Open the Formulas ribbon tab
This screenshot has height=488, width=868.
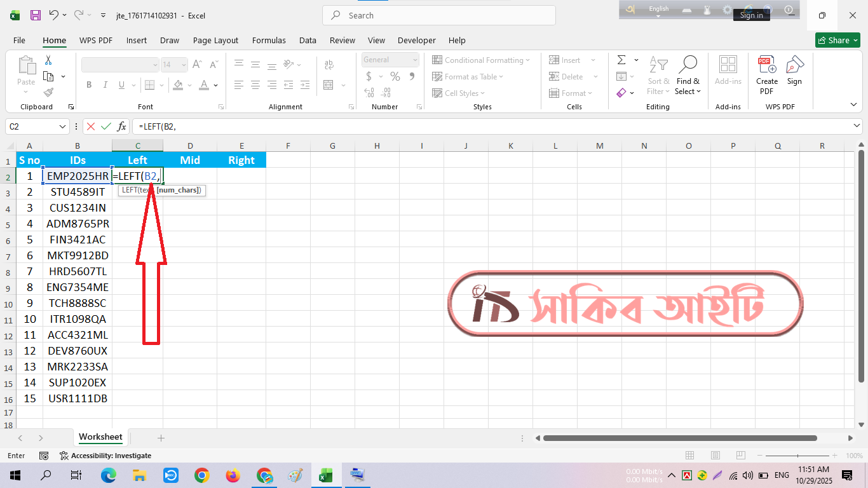[269, 40]
